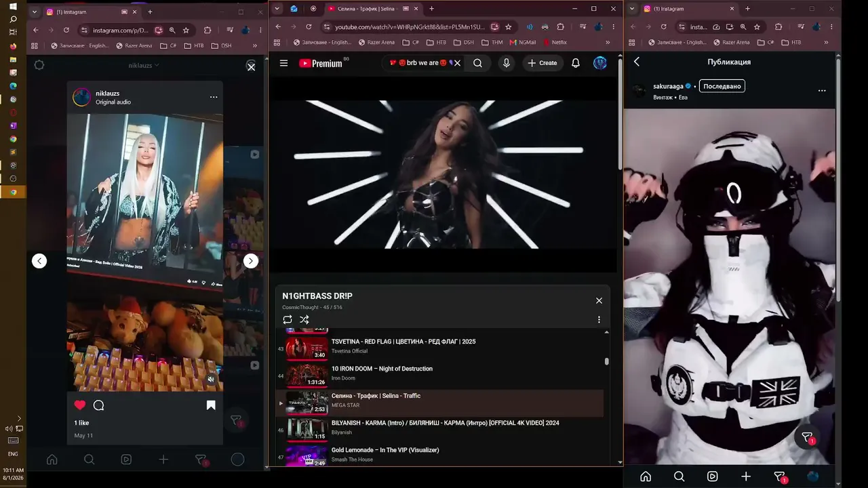The image size is (868, 488).
Task: Close the niklauzs post overlay
Action: click(x=251, y=66)
